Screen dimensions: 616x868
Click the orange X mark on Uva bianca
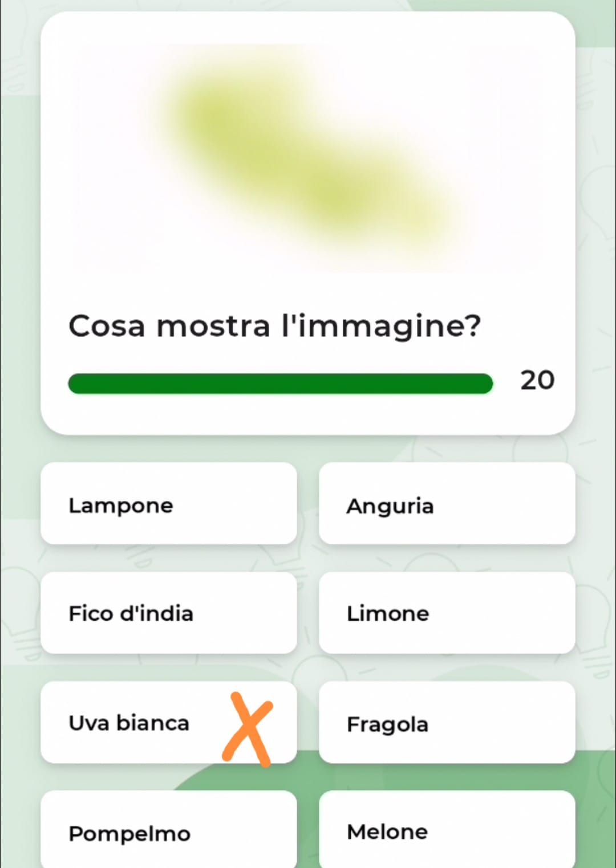coord(248,729)
